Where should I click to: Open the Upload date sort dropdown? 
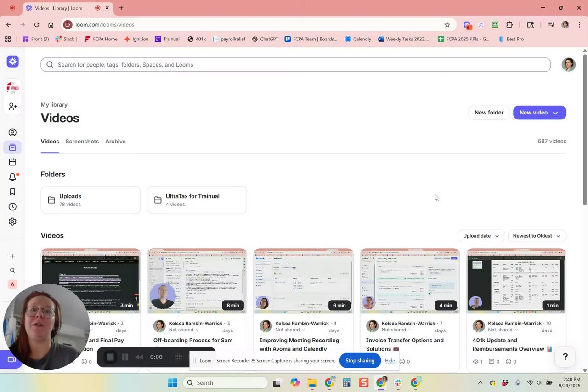481,236
